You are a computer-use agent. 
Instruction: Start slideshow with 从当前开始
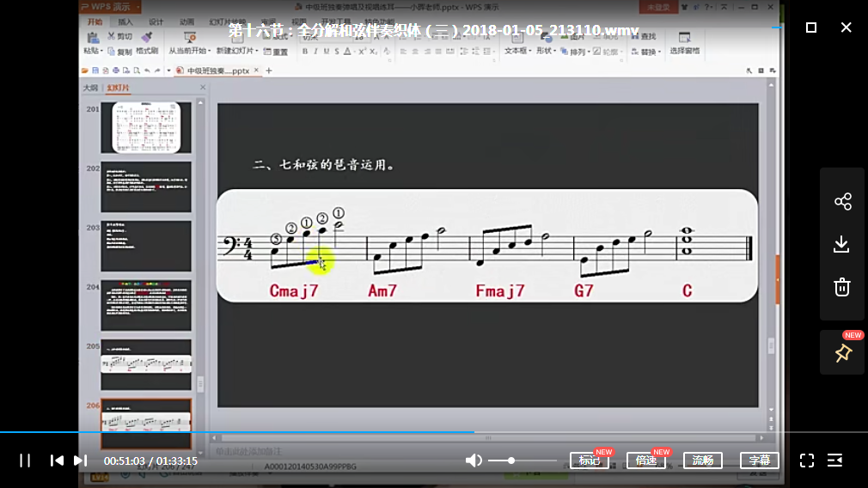(x=189, y=43)
